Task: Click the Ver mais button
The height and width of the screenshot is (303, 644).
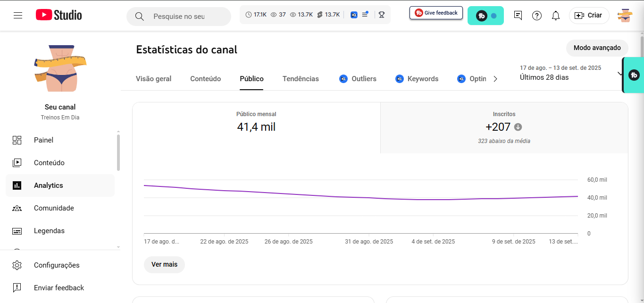Action: click(x=164, y=264)
